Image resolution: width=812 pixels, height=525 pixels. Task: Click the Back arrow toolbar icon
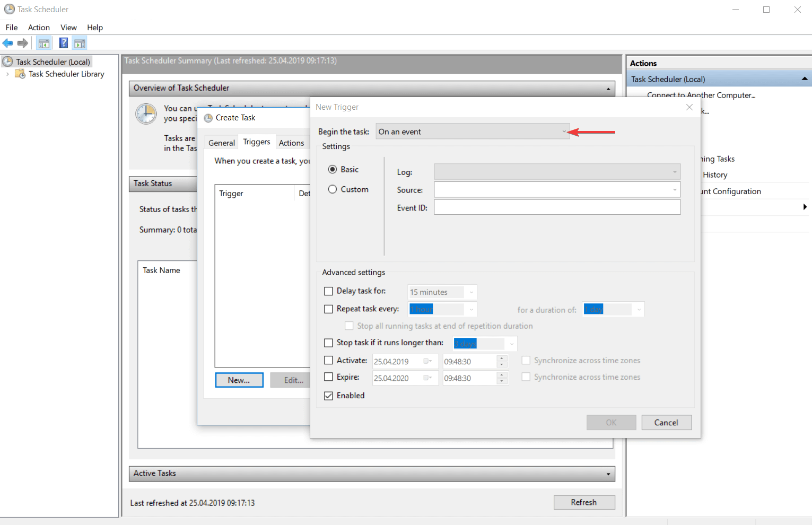click(x=8, y=43)
